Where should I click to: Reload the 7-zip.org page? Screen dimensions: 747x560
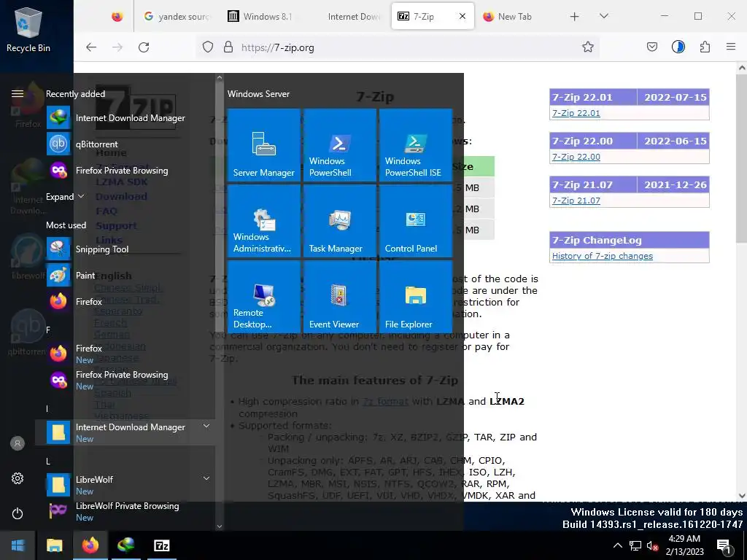coord(144,47)
